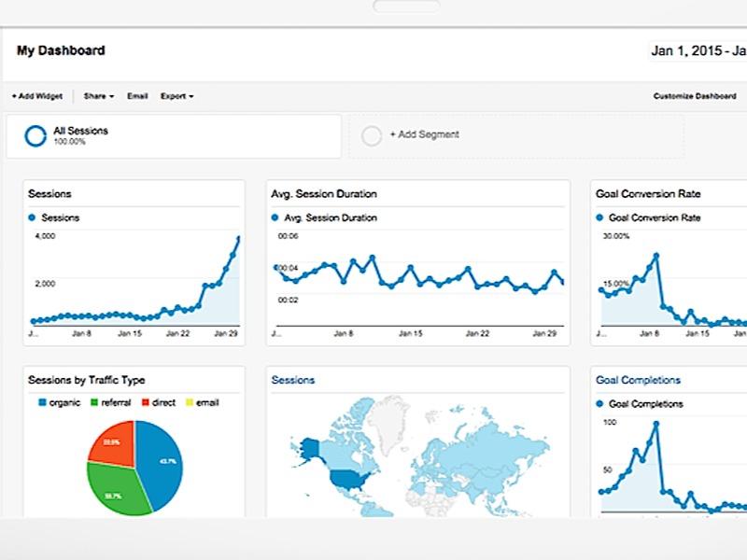The image size is (747, 560).
Task: Click the Avg. Session Duration widget title
Action: pyautogui.click(x=324, y=194)
